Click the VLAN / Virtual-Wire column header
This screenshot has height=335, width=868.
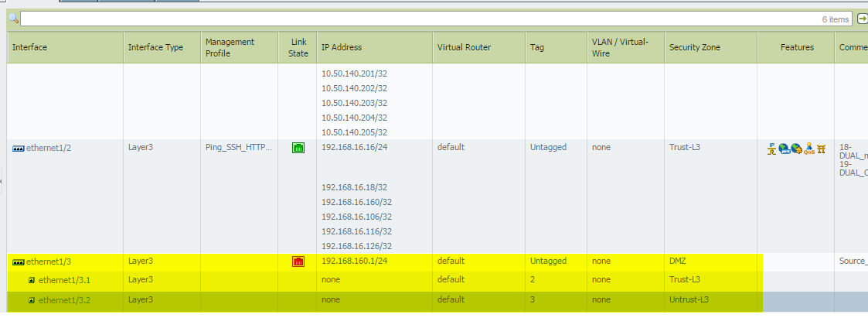click(x=625, y=47)
